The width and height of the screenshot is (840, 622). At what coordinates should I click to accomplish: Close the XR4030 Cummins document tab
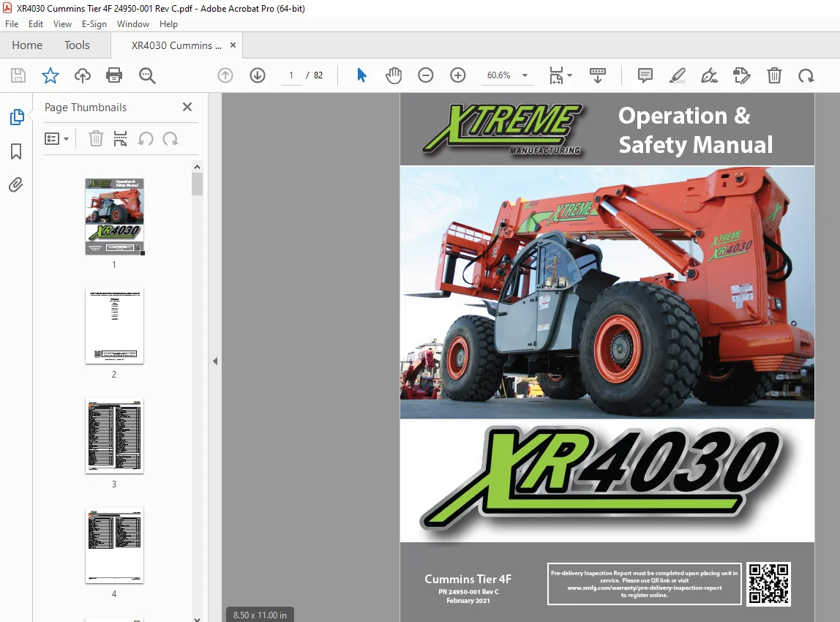[233, 45]
